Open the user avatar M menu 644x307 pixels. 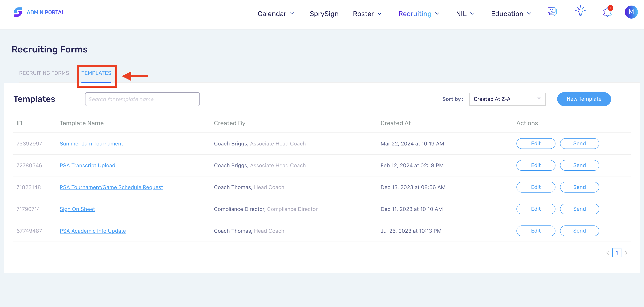(631, 12)
